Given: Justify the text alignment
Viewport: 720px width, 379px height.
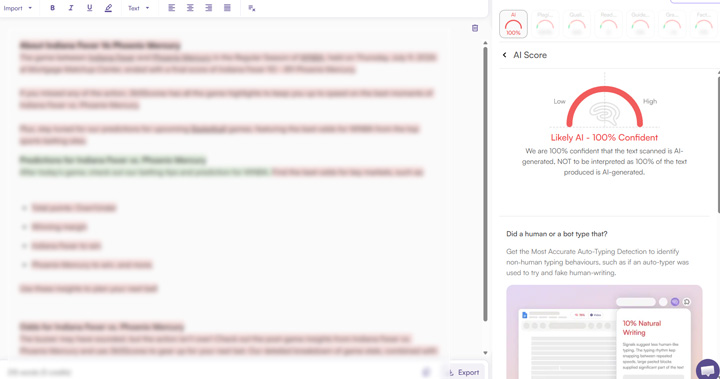Looking at the screenshot, I should coord(227,8).
